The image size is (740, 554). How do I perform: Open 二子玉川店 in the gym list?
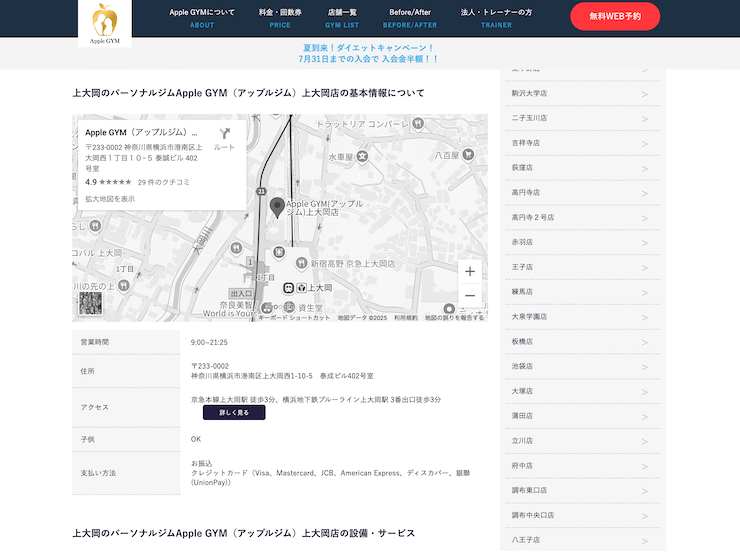(583, 118)
